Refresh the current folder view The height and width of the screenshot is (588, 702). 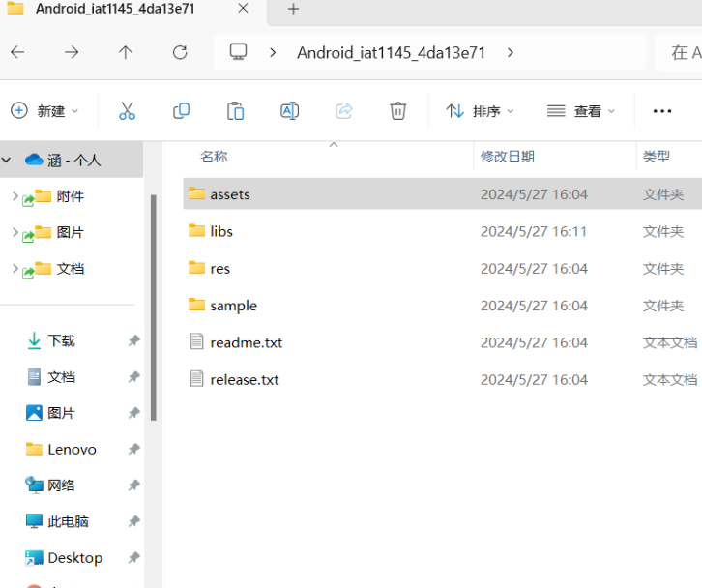click(180, 53)
